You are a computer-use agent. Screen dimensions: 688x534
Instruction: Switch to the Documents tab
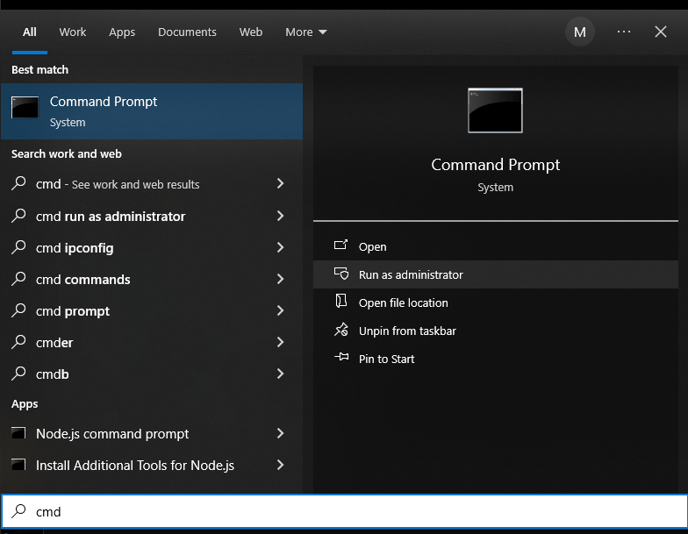click(x=187, y=32)
